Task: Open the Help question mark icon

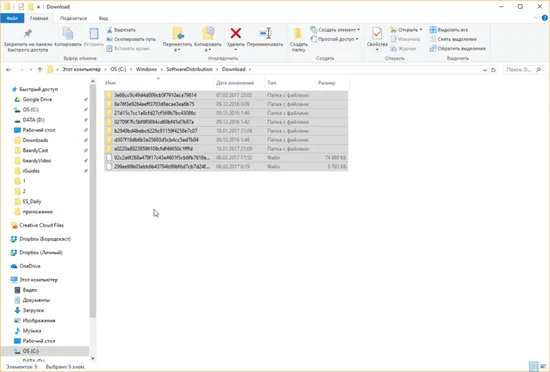Action: click(x=545, y=18)
